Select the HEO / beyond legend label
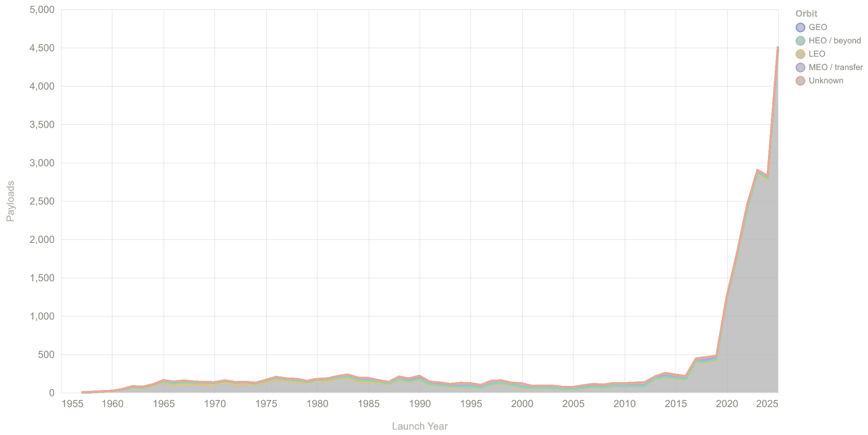This screenshot has height=435, width=868. (x=835, y=41)
